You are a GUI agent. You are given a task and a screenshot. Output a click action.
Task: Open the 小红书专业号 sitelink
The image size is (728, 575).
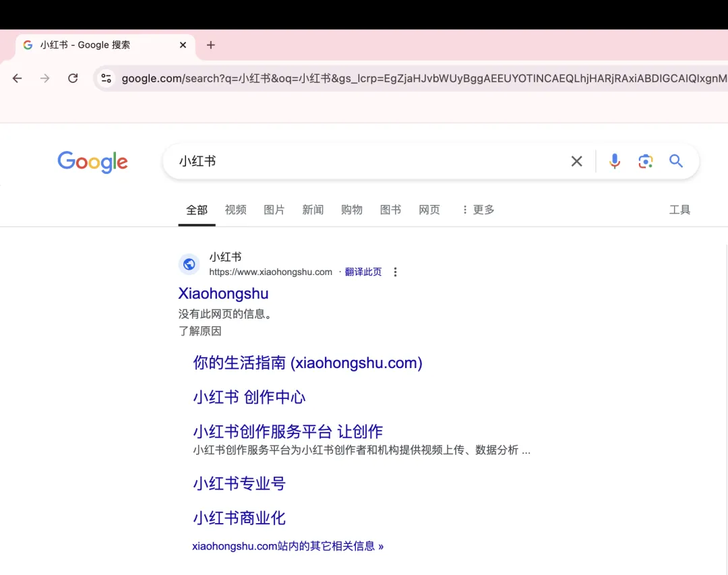239,483
